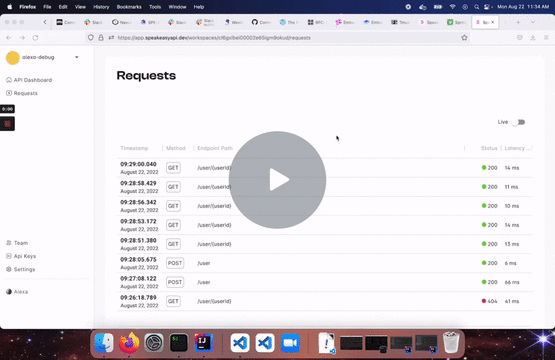Select request row 09:28:56.342
The image size is (555, 360).
point(325,206)
